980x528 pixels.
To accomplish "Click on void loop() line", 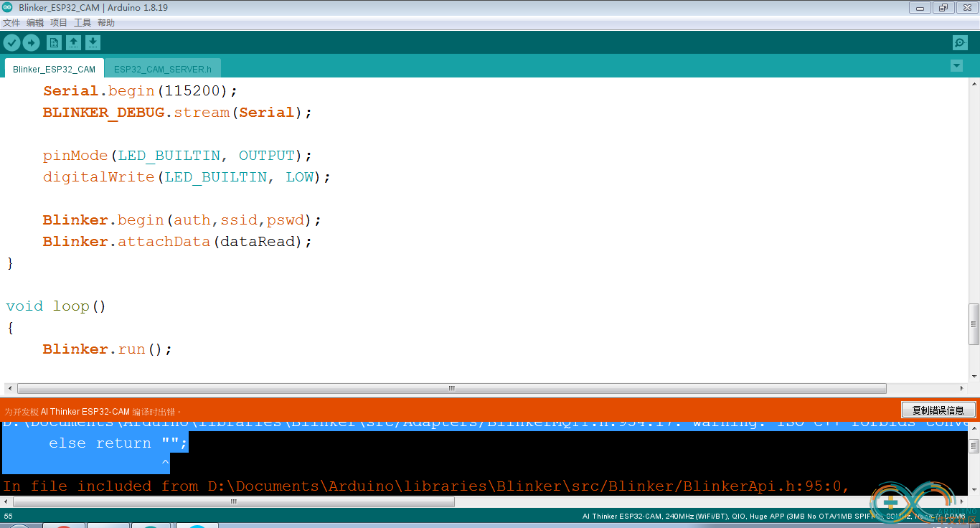I will [x=56, y=306].
